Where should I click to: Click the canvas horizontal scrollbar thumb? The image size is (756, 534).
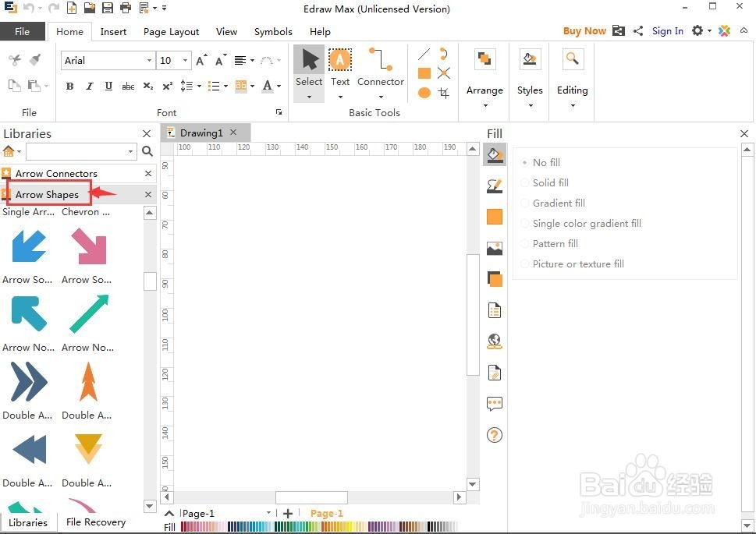click(311, 497)
